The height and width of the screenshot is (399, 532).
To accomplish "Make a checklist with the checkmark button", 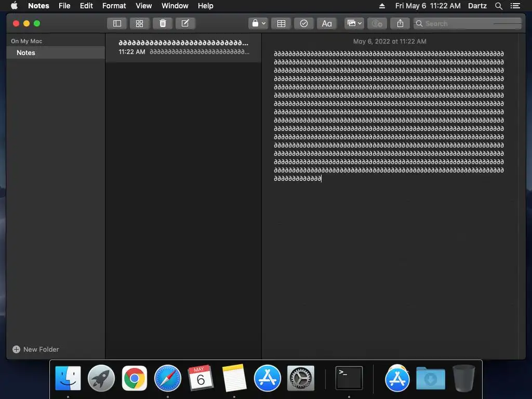I will pos(303,23).
